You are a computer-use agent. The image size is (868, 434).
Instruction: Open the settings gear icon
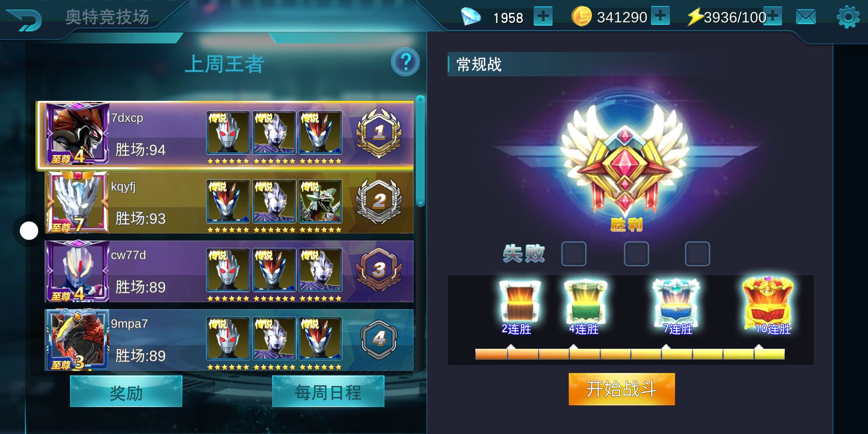tap(848, 17)
